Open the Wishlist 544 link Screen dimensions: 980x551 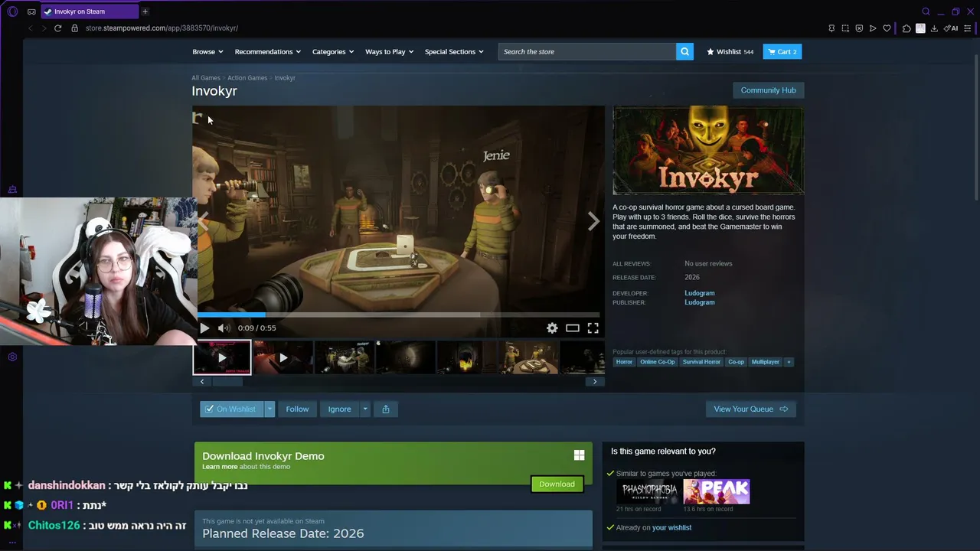(730, 51)
